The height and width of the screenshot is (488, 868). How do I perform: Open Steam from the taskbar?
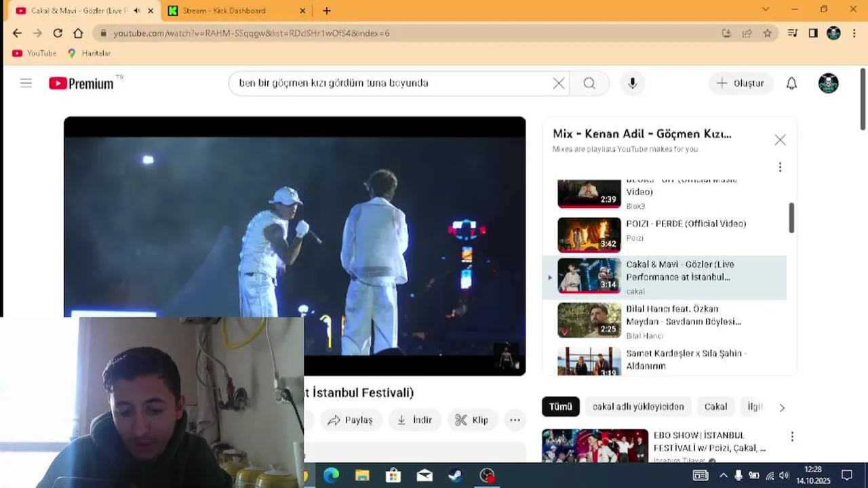[x=456, y=475]
